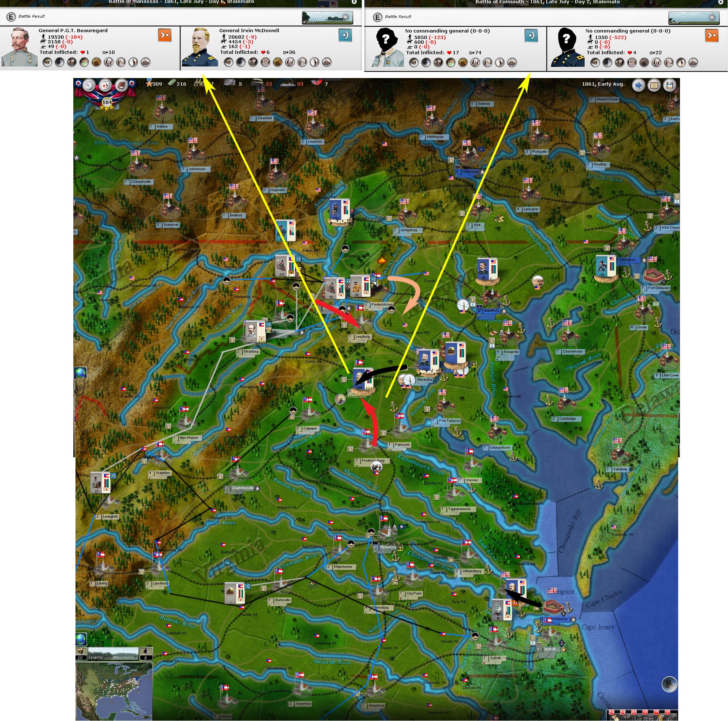Click last battle detail icon under Falmouth Union side
Image resolution: width=728 pixels, height=721 pixels.
click(693, 62)
